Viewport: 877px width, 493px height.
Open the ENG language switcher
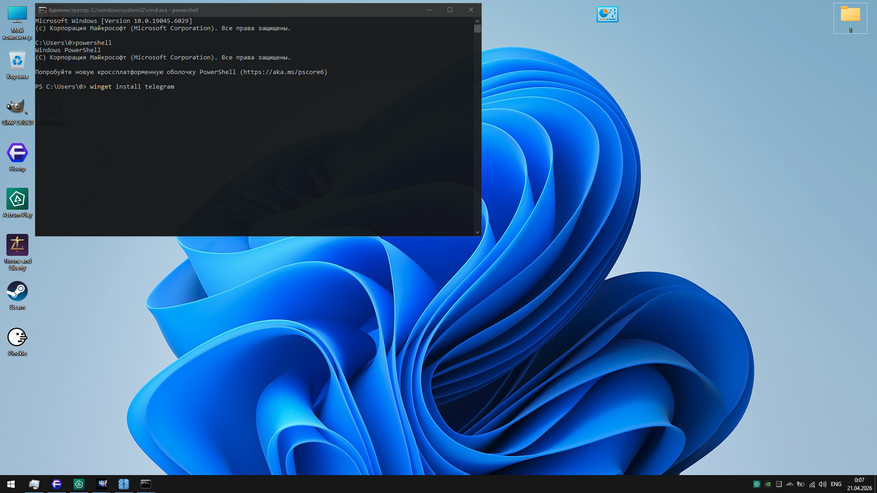tap(836, 485)
